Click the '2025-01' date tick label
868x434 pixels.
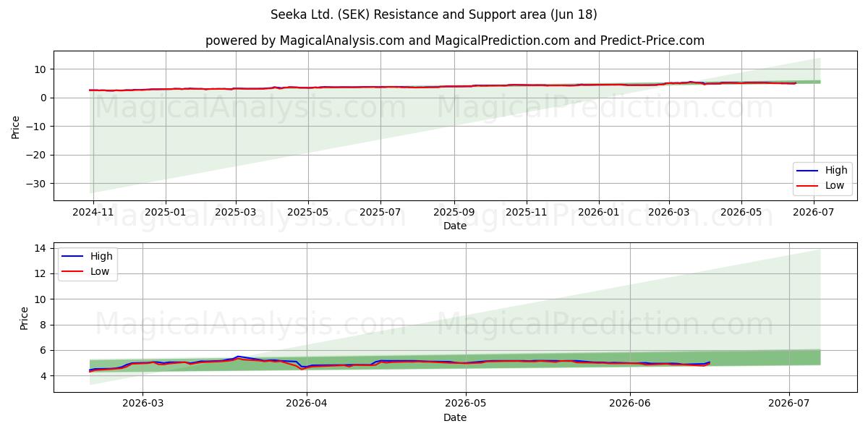click(166, 212)
